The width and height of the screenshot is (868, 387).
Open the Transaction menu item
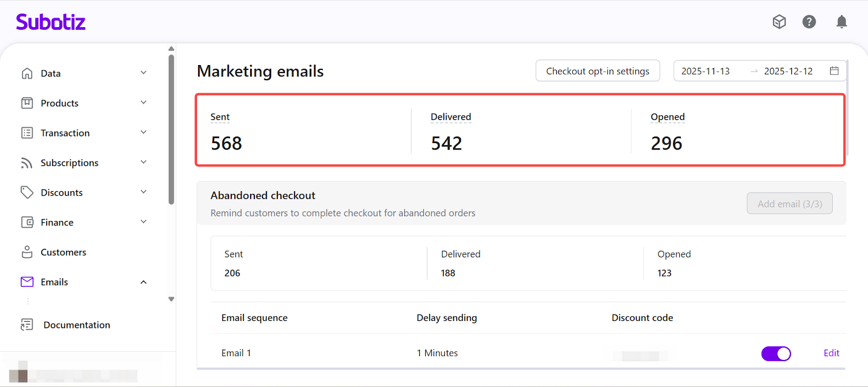(65, 133)
